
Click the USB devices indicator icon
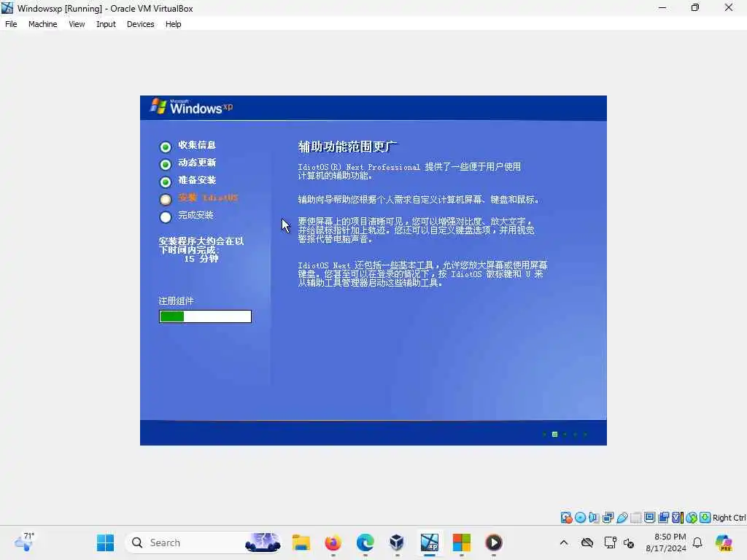pyautogui.click(x=622, y=518)
